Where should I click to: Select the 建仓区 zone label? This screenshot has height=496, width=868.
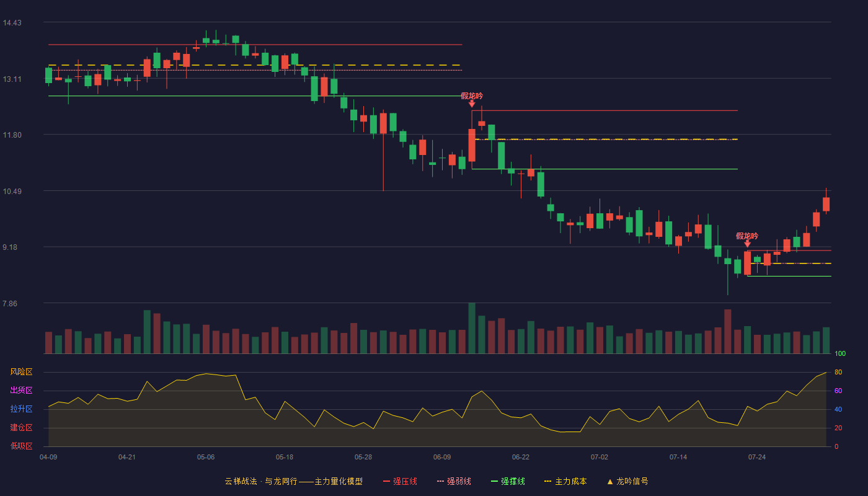click(x=21, y=428)
